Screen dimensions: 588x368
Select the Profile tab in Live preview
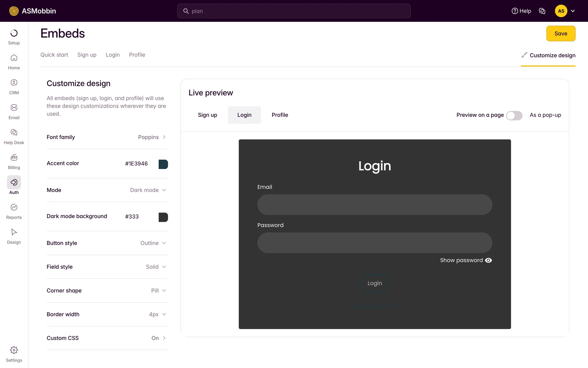[x=280, y=115]
